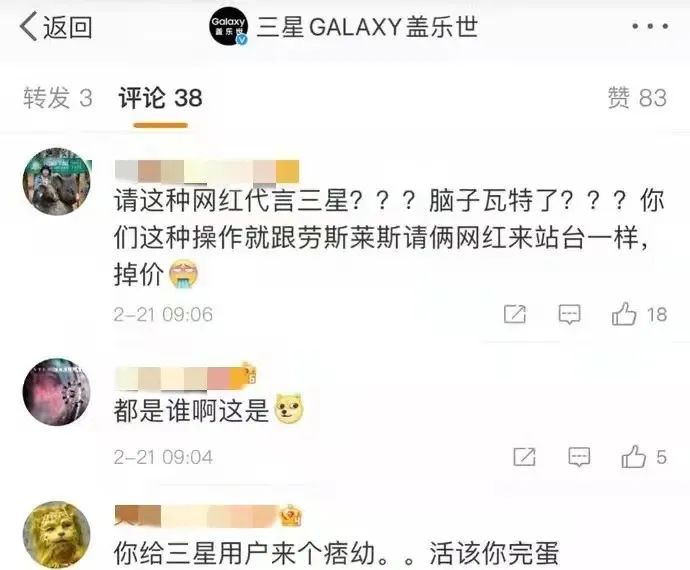This screenshot has height=570, width=690.
Task: Tap the back arrow 返回
Action: pyautogui.click(x=55, y=27)
